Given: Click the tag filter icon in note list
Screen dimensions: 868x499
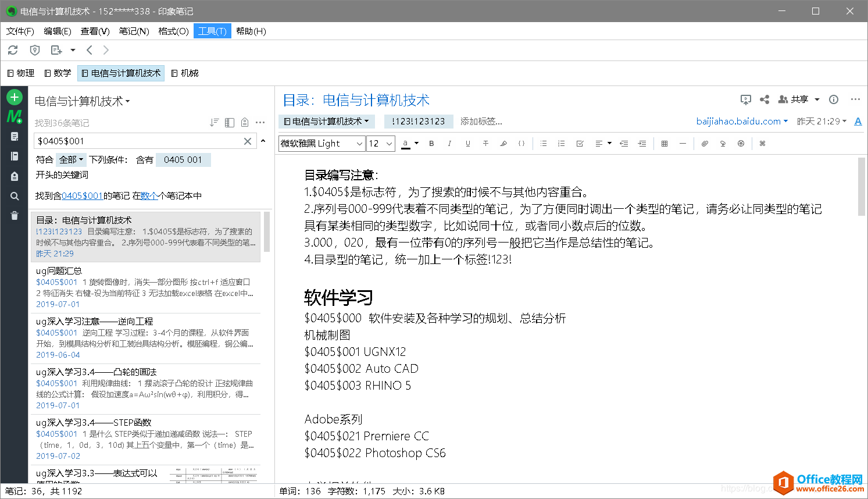Looking at the screenshot, I should [x=245, y=122].
